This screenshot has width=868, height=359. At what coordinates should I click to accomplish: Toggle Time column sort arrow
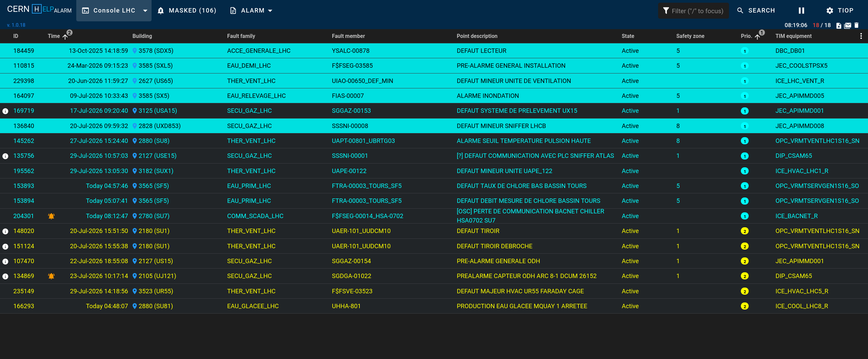(x=65, y=37)
